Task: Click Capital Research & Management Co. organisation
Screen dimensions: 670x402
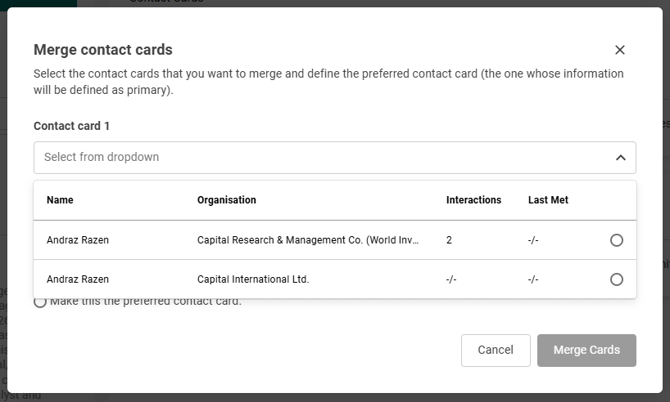Action: pyautogui.click(x=308, y=240)
